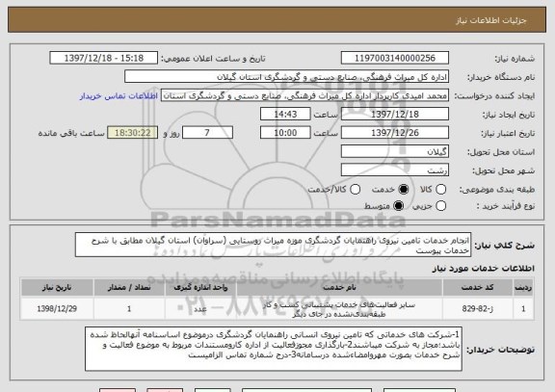Click the service name cell سایر فعالیت‌های خدمات پشتیبانی

(339, 309)
